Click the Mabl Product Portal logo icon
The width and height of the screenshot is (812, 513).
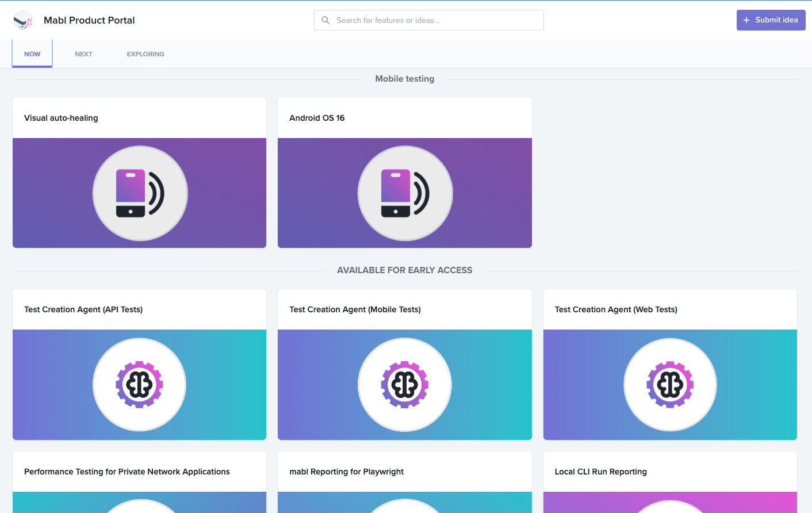(x=23, y=20)
